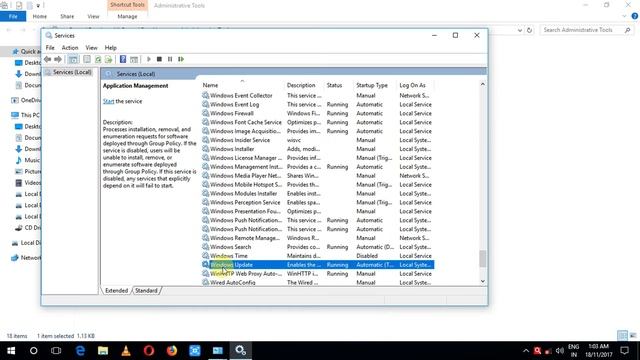This screenshot has width=640, height=360.
Task: Select Wired AutoConfig service row
Action: coord(318,282)
